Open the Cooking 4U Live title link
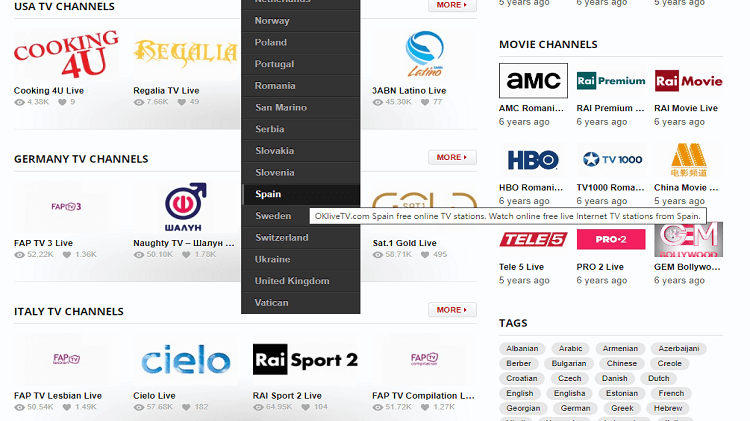This screenshot has width=750, height=421. (49, 90)
